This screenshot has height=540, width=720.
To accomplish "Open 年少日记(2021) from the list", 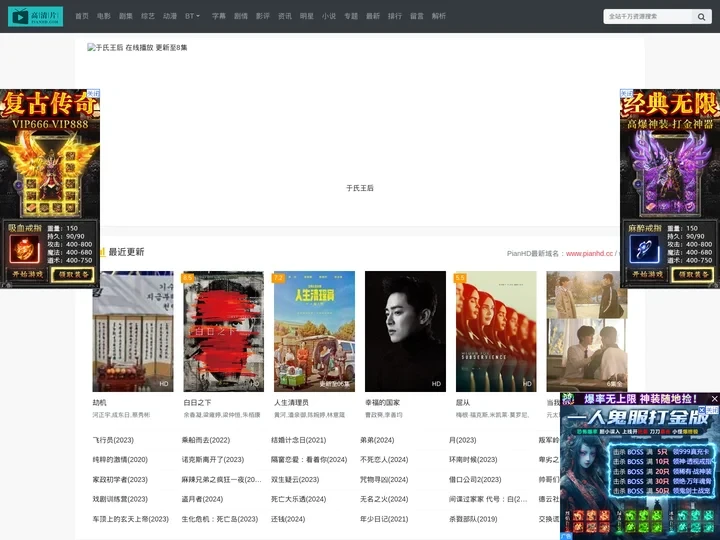I will [x=384, y=519].
